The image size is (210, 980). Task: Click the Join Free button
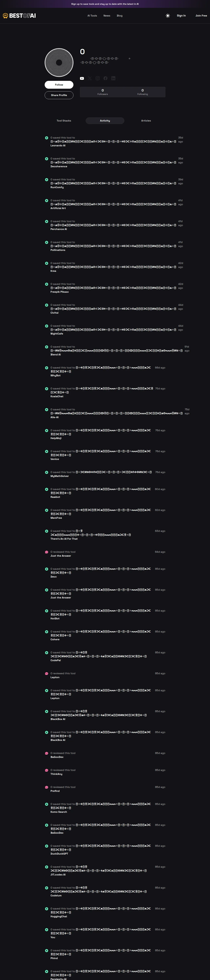coord(201,16)
